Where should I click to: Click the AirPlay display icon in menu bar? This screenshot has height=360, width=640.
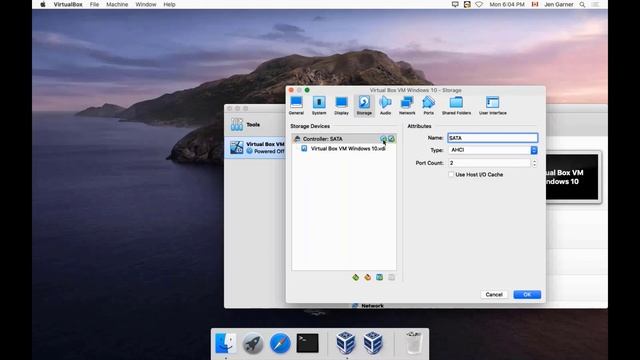(x=455, y=4)
